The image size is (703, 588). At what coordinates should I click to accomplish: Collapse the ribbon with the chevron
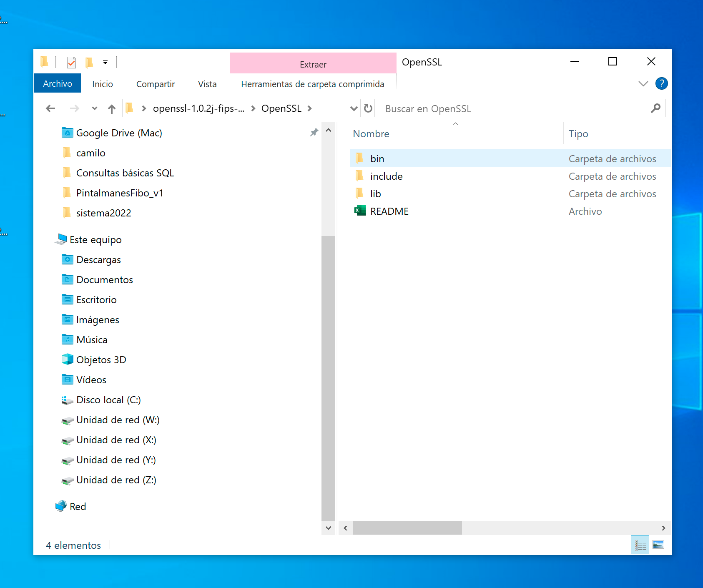point(643,83)
